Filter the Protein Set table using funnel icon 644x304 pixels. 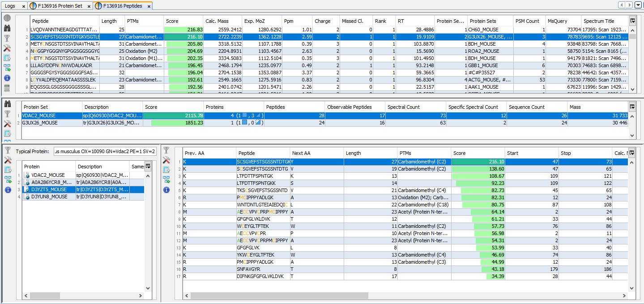7,114
